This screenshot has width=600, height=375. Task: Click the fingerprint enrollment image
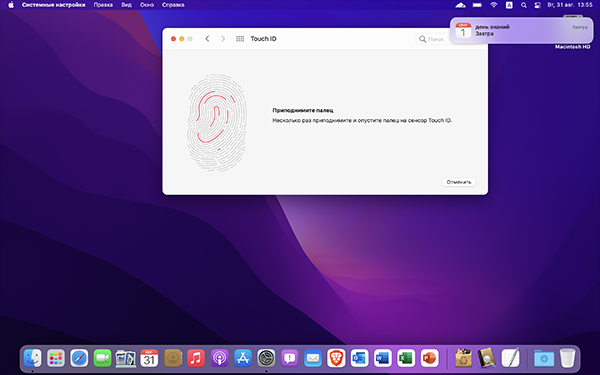[x=217, y=122]
